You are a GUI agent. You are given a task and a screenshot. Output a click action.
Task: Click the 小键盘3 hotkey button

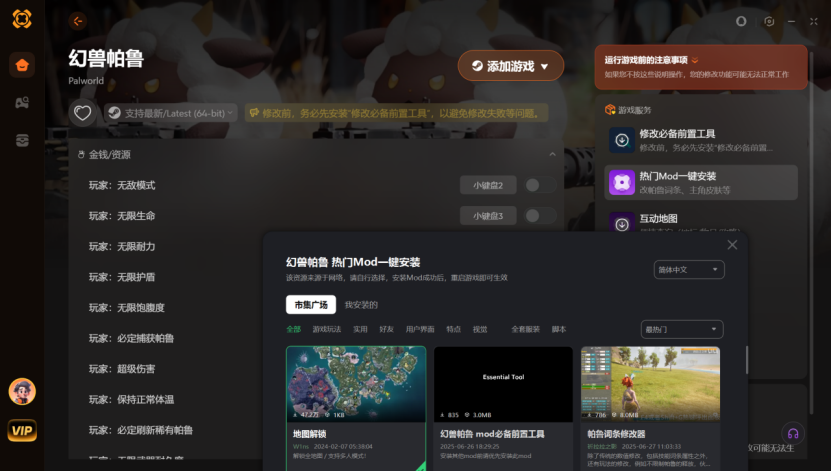(x=488, y=216)
